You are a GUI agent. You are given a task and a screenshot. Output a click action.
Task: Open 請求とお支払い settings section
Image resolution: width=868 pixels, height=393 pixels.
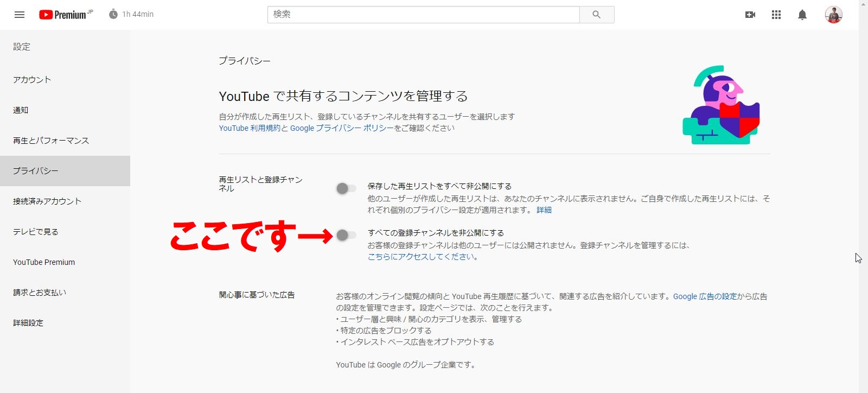(x=65, y=293)
